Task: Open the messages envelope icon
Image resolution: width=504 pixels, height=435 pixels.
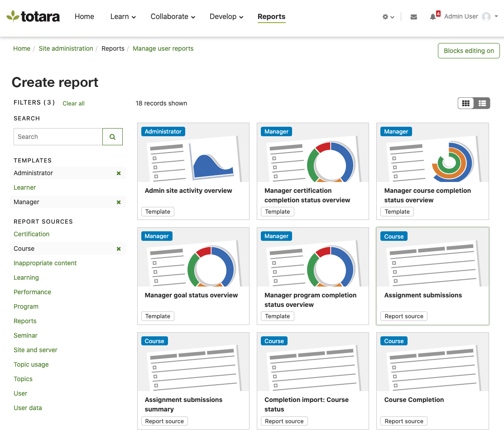Action: point(413,17)
